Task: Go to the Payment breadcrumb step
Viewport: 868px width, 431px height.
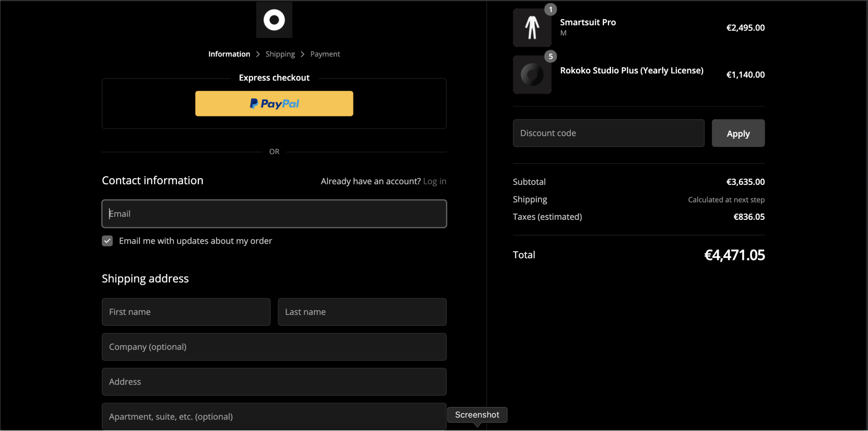Action: click(x=325, y=54)
